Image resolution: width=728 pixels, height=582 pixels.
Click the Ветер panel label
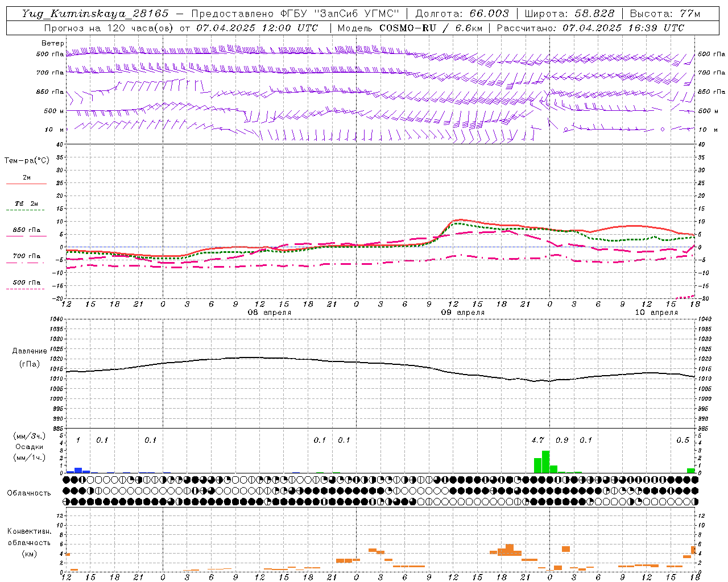pos(53,43)
